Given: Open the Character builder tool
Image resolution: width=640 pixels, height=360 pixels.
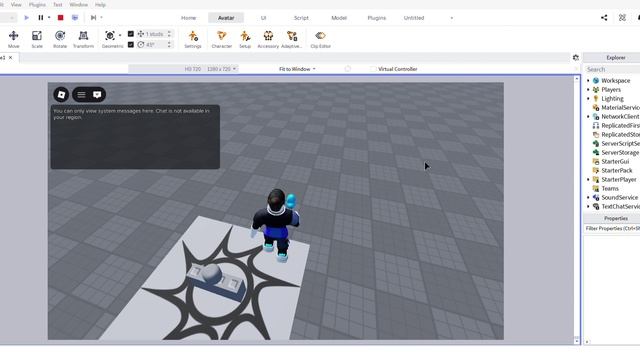Looking at the screenshot, I should (222, 39).
